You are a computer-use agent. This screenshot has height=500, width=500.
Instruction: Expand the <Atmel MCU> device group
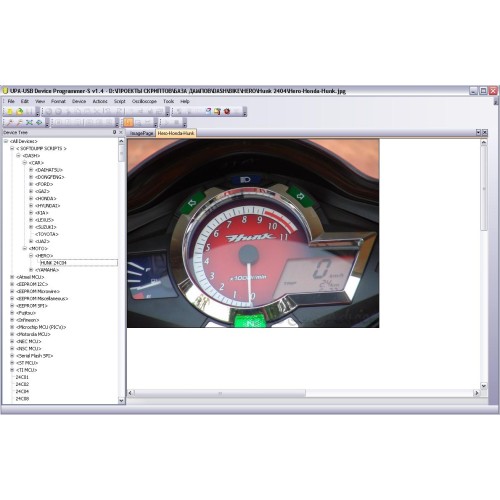12,277
